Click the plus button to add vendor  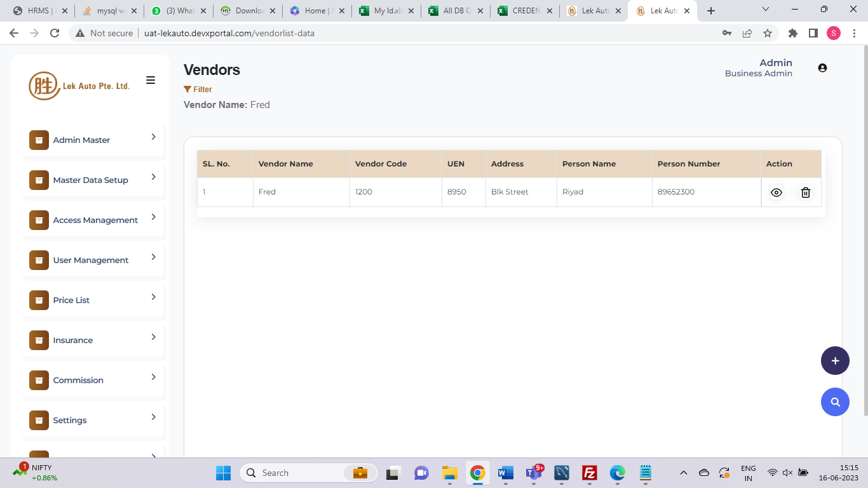tap(835, 361)
